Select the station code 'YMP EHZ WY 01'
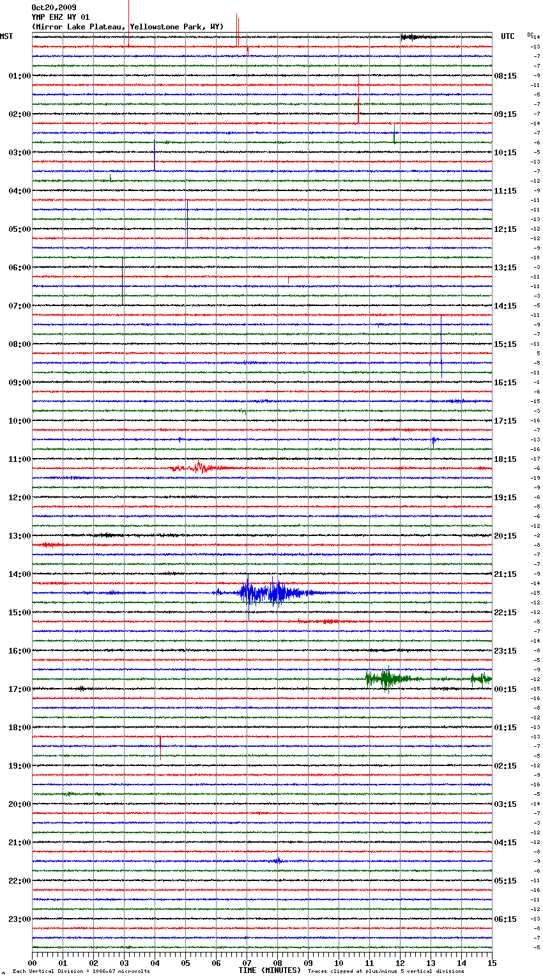The image size is (543, 980). click(x=61, y=17)
